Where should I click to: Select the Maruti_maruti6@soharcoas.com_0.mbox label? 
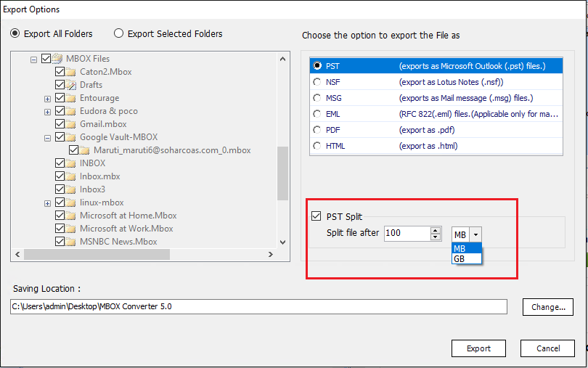click(x=172, y=150)
